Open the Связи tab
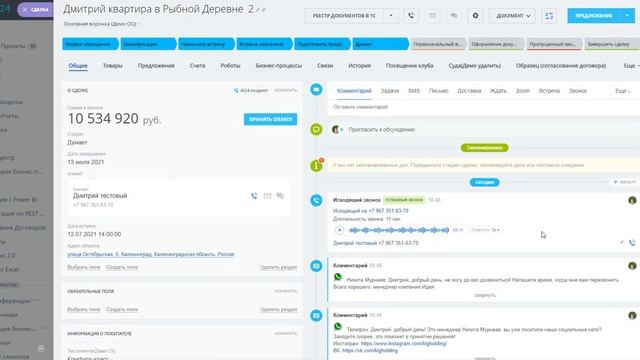This screenshot has width=640, height=360. pyautogui.click(x=325, y=66)
